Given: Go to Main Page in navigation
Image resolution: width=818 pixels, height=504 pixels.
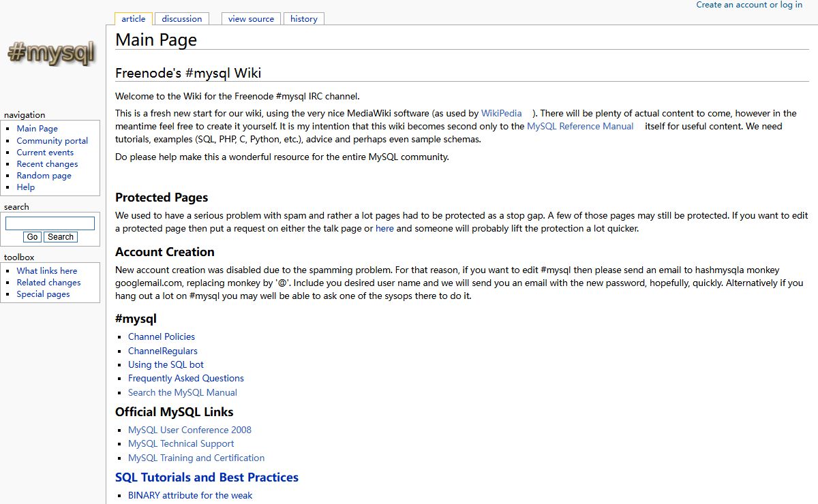Looking at the screenshot, I should click(x=37, y=129).
